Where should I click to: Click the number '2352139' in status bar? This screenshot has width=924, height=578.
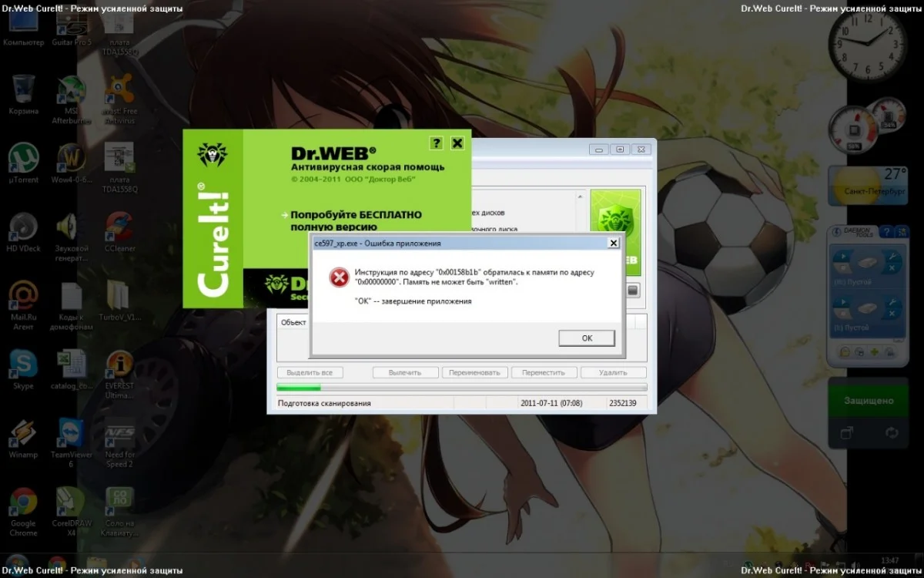[x=623, y=403]
